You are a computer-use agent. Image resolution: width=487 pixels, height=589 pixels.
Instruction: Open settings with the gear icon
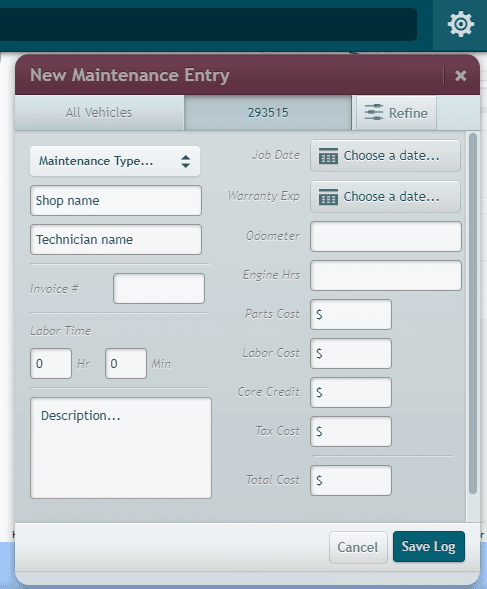[460, 24]
